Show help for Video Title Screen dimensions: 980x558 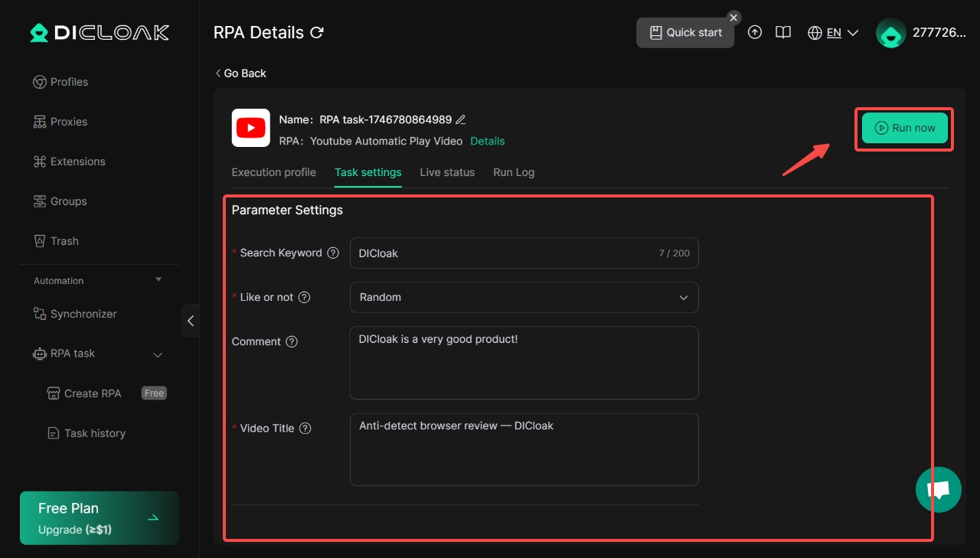pyautogui.click(x=305, y=428)
